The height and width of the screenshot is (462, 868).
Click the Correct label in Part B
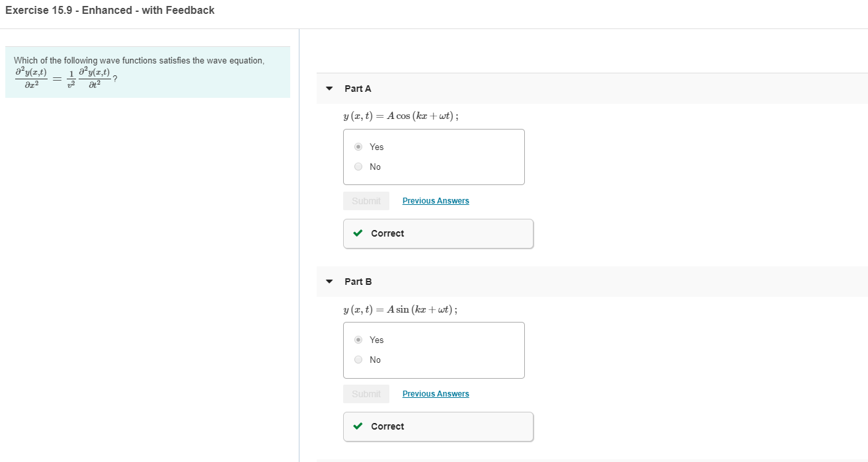point(387,426)
